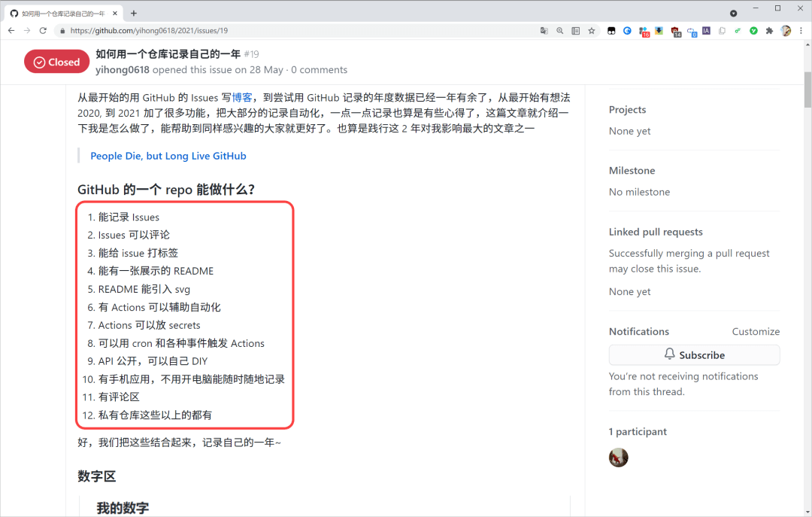Open the translate page icon

click(x=544, y=31)
